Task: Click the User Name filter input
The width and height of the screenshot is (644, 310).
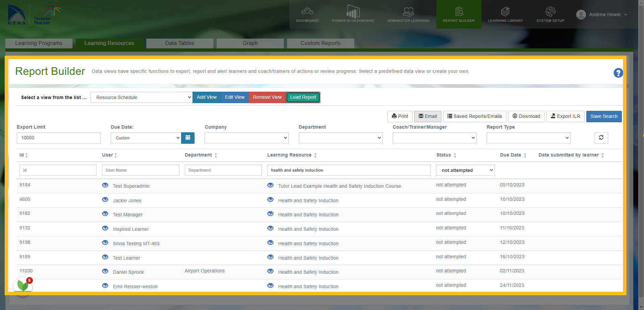Action: click(x=141, y=170)
